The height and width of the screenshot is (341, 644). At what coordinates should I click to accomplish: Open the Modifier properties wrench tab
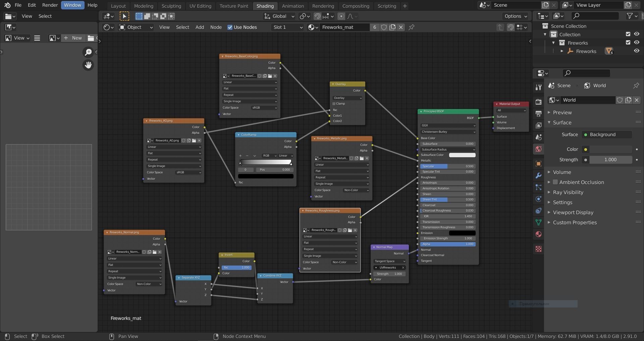(x=538, y=175)
